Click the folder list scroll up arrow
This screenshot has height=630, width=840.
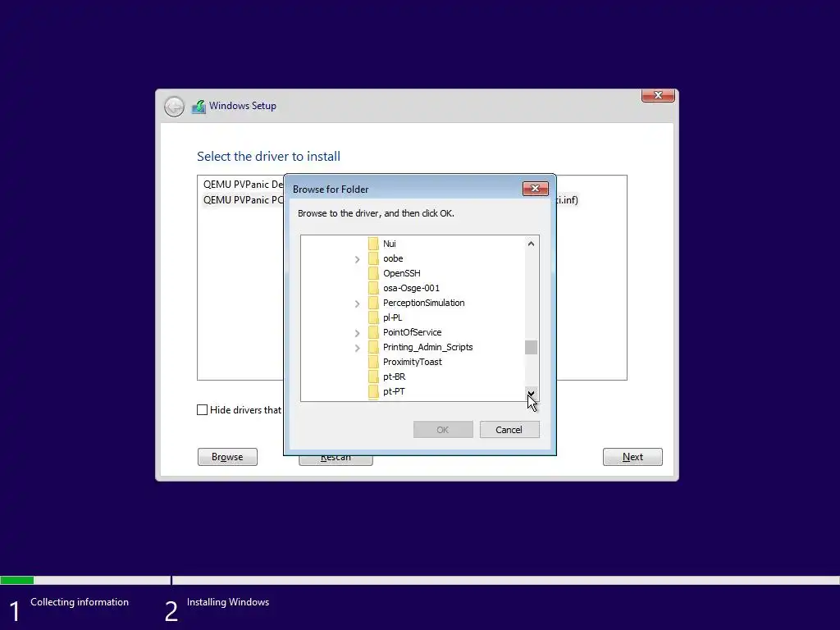tap(531, 244)
